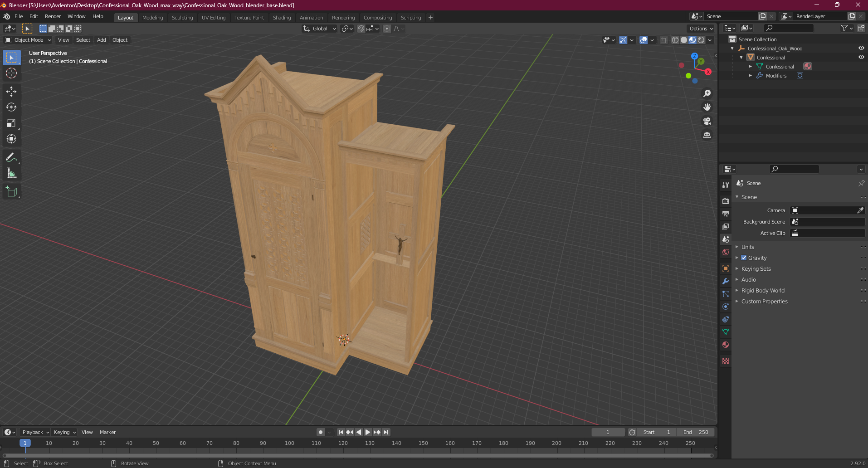Select the Measure tool
The width and height of the screenshot is (868, 468).
coord(11,173)
